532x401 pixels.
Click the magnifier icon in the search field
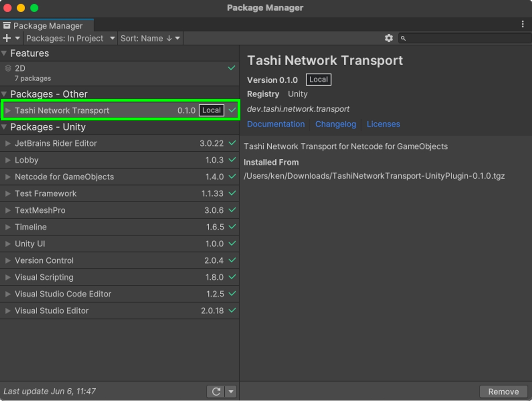(x=403, y=39)
